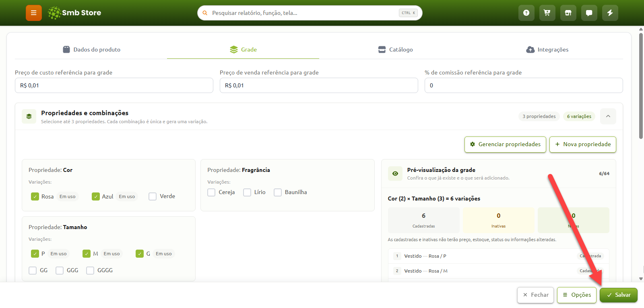Screen dimensions: 644x308
Task: Check the GG size variation
Action: pos(33,271)
